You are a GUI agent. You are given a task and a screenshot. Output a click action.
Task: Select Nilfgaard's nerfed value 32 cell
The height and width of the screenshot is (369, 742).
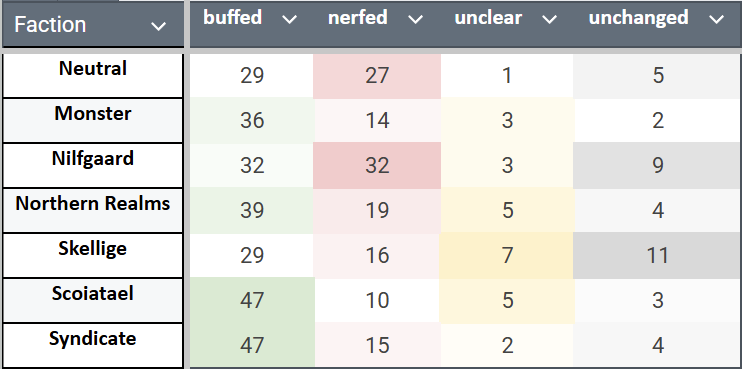click(x=377, y=166)
